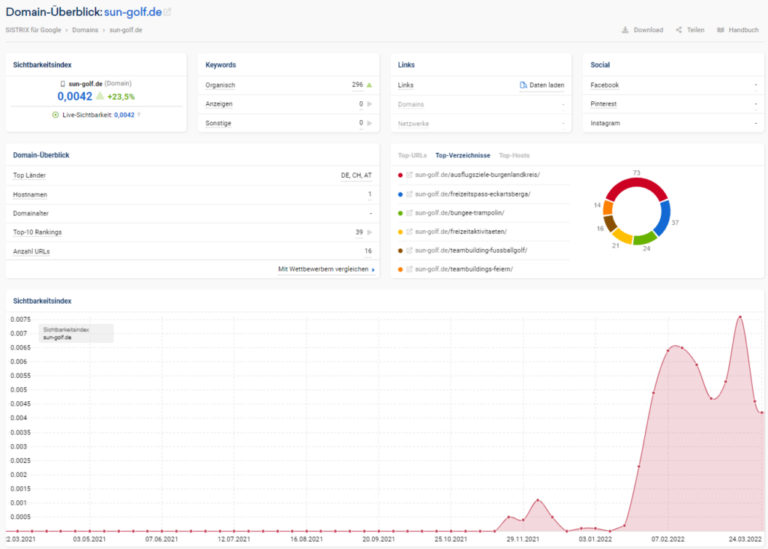Open the teambuildings-feiern directory link
The height and width of the screenshot is (549, 768).
pyautogui.click(x=464, y=269)
